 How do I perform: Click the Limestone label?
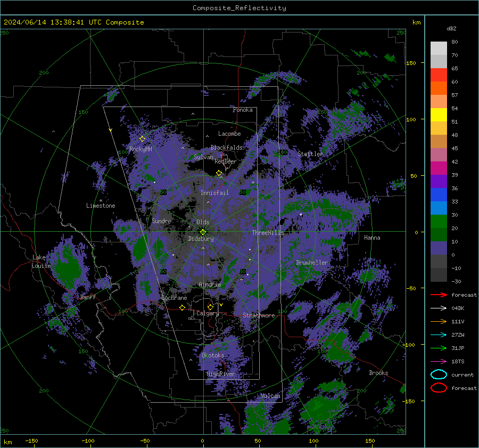pos(101,206)
